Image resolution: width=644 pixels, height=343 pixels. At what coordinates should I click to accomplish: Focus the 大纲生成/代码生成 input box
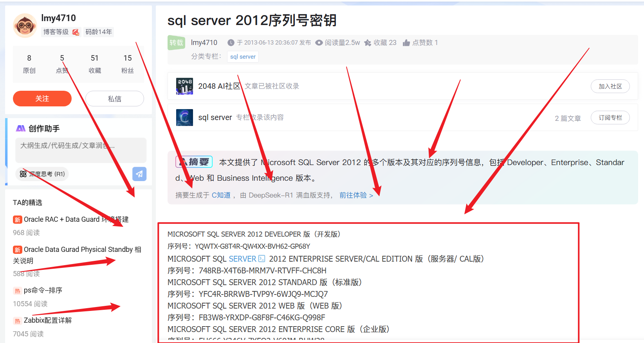point(81,150)
